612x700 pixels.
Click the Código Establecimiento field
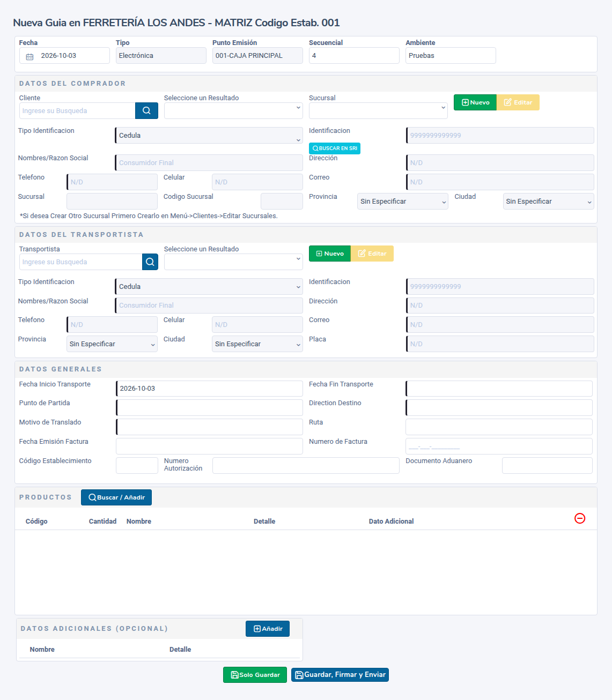(137, 466)
